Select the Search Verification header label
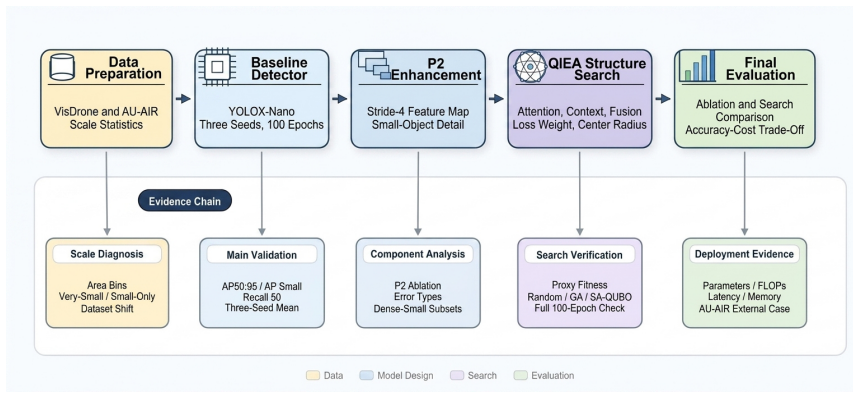This screenshot has width=853, height=398. point(579,254)
